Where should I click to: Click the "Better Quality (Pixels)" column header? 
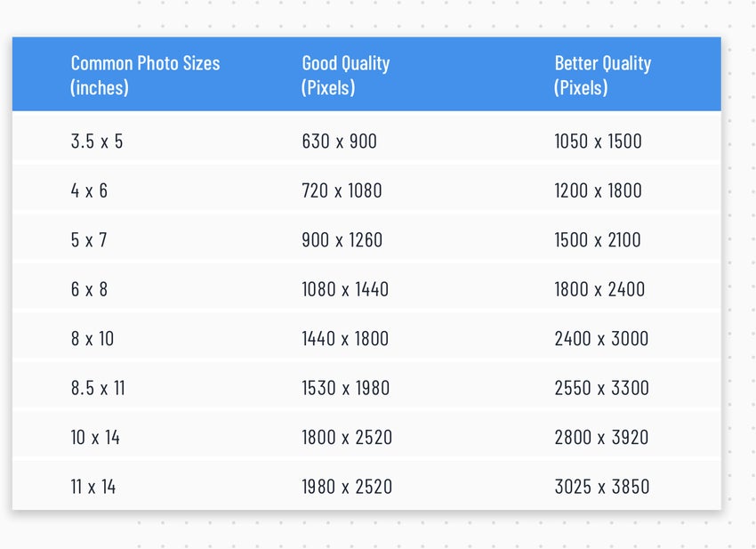coord(602,75)
